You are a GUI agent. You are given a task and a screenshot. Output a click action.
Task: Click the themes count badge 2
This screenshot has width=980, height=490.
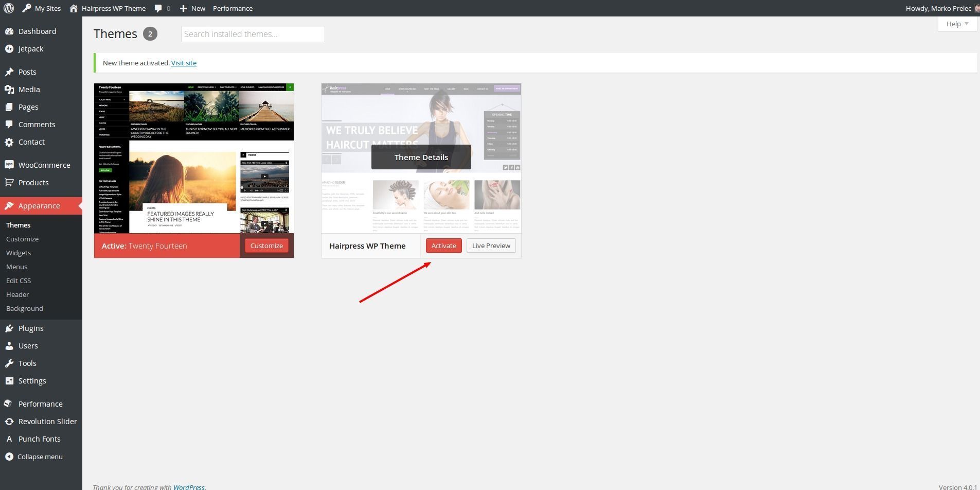[x=150, y=34]
